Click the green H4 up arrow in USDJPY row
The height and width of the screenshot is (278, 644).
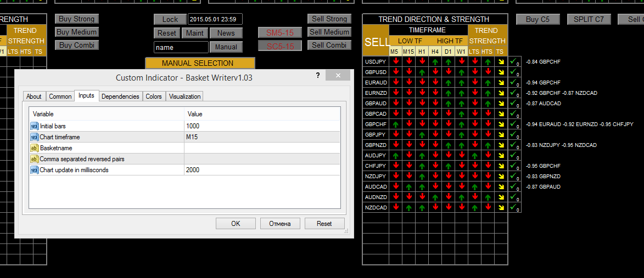pos(435,61)
